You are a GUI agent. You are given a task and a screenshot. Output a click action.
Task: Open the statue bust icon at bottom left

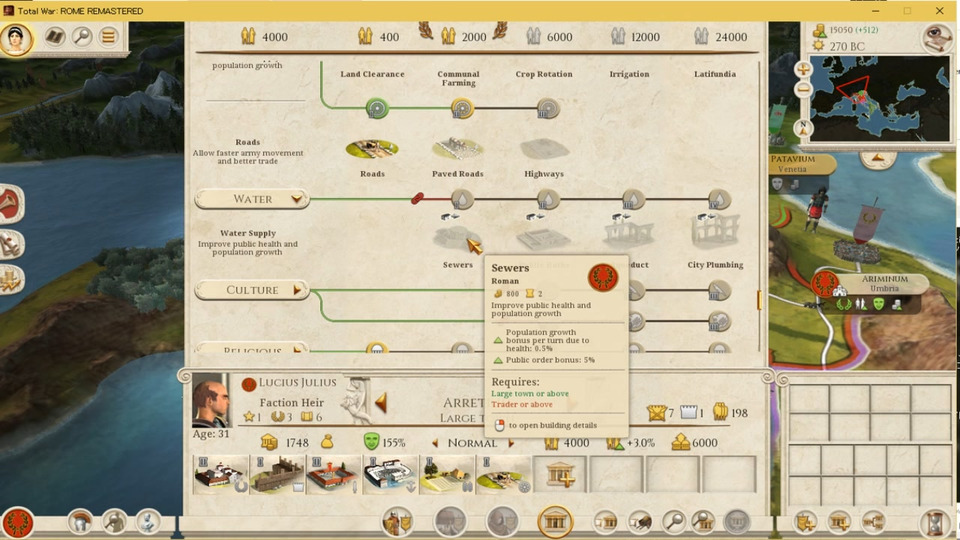click(x=148, y=522)
